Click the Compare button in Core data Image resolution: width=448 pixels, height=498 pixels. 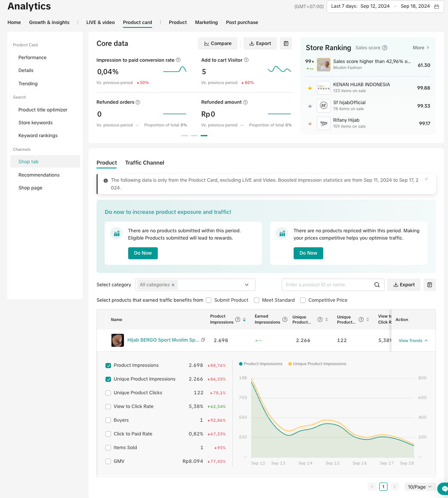point(218,43)
